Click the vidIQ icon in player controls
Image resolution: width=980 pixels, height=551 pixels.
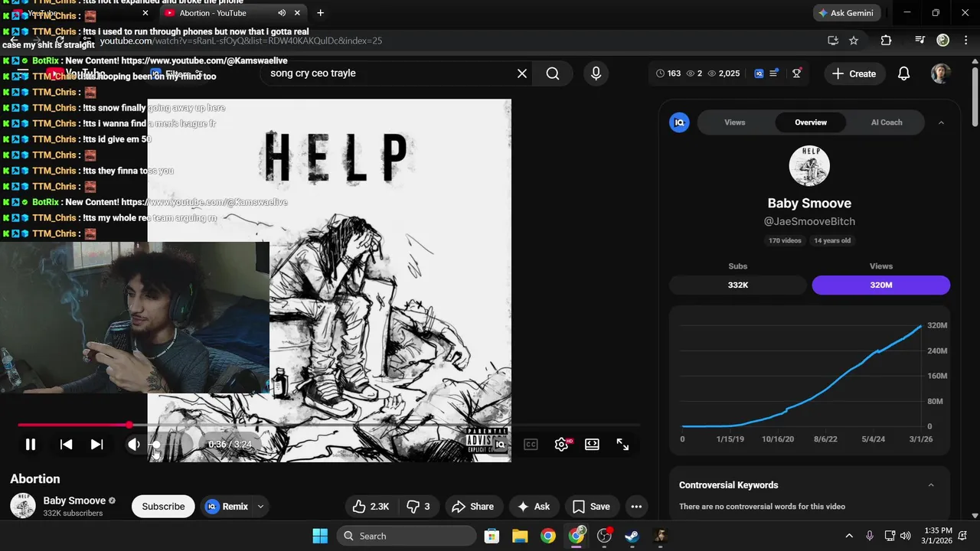pos(500,445)
